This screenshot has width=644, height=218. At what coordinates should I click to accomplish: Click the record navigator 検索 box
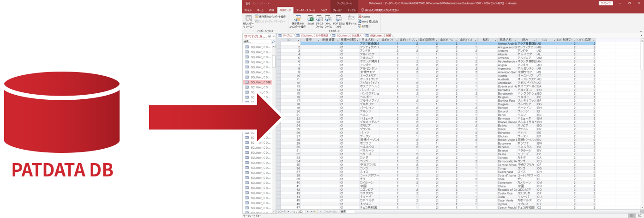pyautogui.click(x=347, y=211)
